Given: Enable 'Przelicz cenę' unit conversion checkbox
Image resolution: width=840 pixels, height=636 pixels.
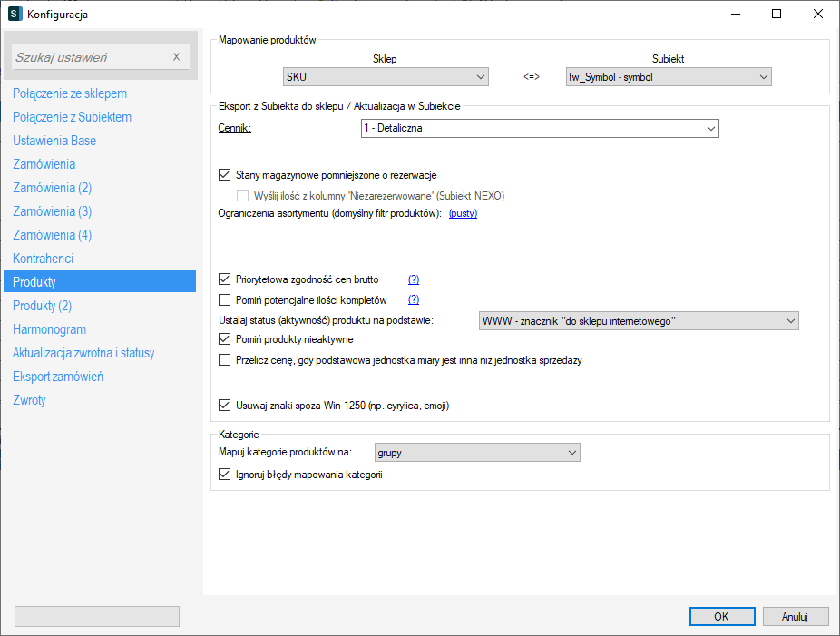Looking at the screenshot, I should pyautogui.click(x=225, y=360).
